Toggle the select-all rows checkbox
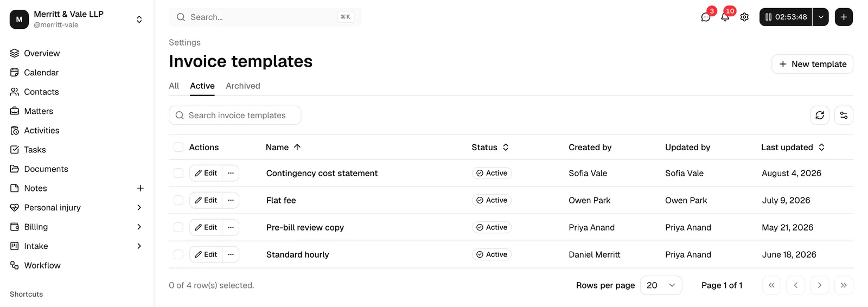 178,147
